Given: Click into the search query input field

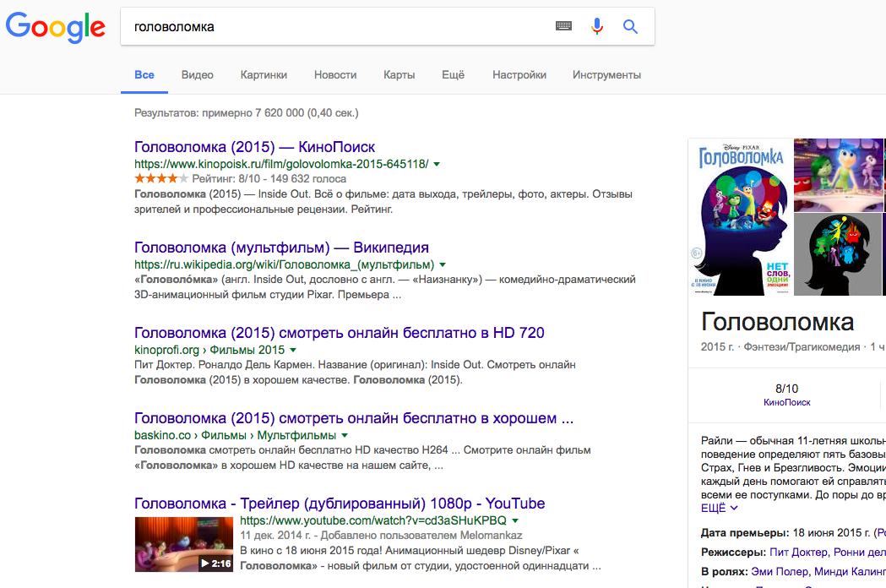Looking at the screenshot, I should coord(338,27).
